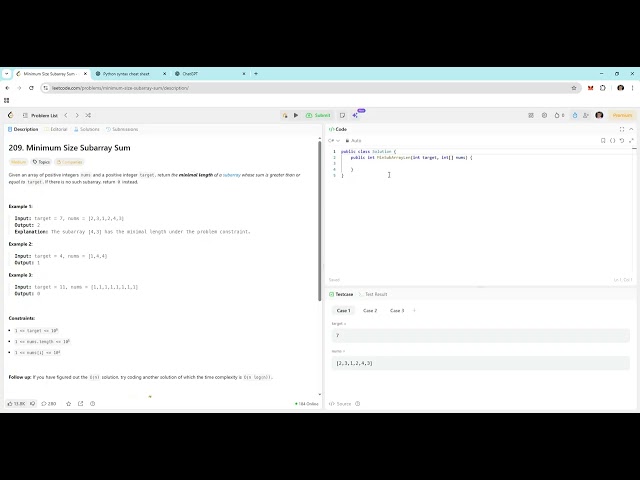Select the Testcase tab
The width and height of the screenshot is (640, 480).
point(341,294)
